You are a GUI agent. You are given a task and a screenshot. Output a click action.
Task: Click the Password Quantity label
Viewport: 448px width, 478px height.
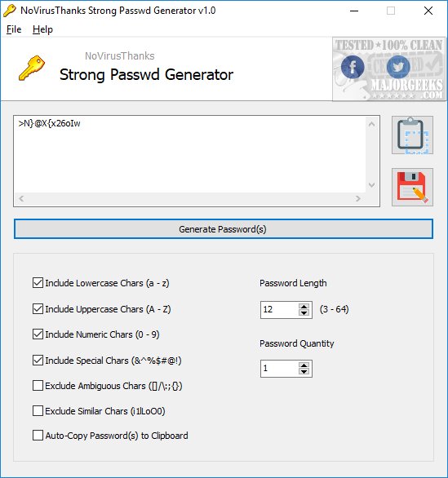click(297, 343)
